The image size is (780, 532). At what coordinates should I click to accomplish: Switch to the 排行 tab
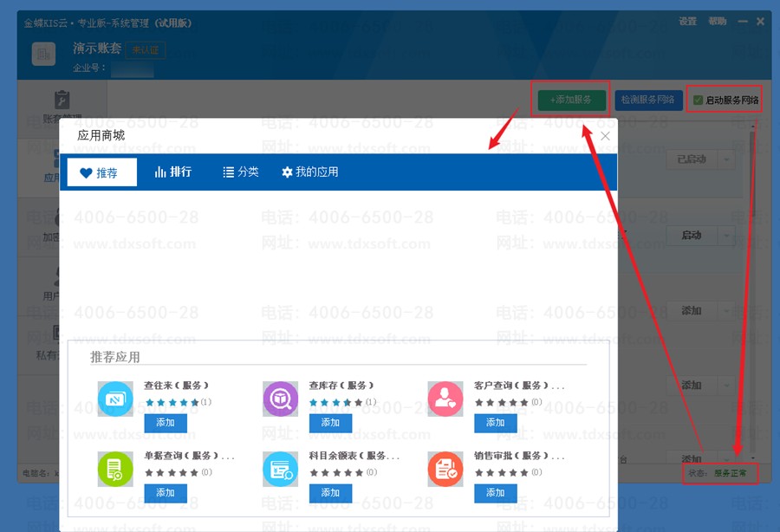(173, 172)
